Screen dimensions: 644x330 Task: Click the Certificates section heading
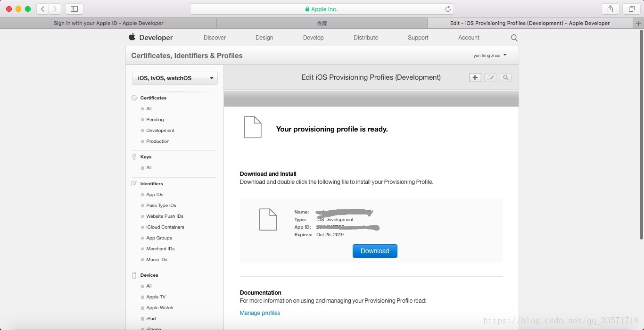coord(153,98)
